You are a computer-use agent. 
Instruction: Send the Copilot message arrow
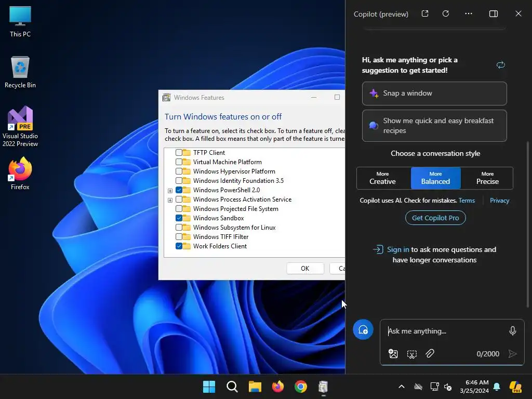(513, 354)
